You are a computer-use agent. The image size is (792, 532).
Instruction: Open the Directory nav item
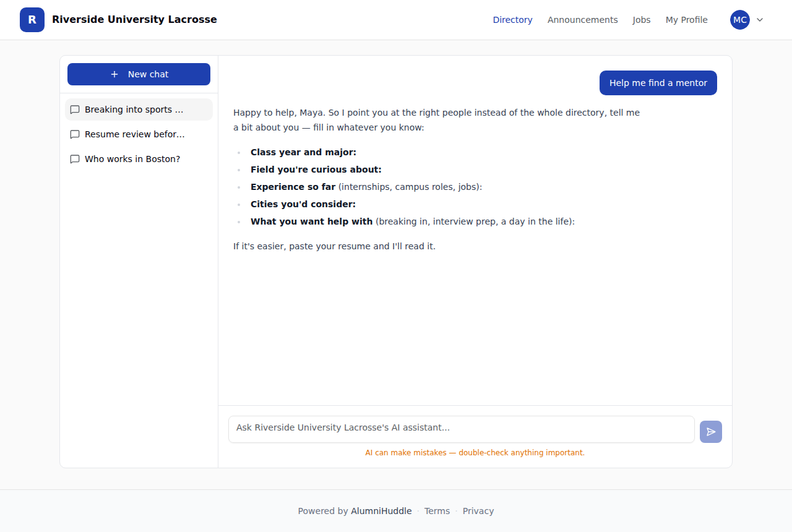click(x=512, y=20)
